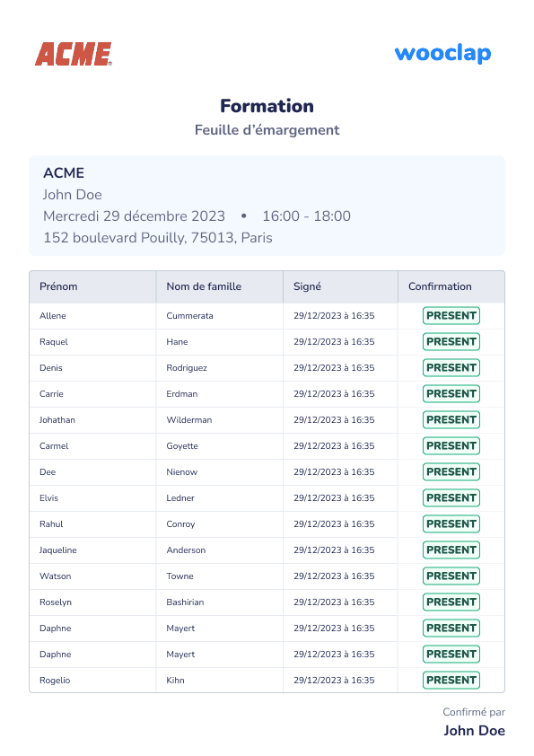Select the first name Johathan
This screenshot has width=534, height=756.
pos(57,420)
